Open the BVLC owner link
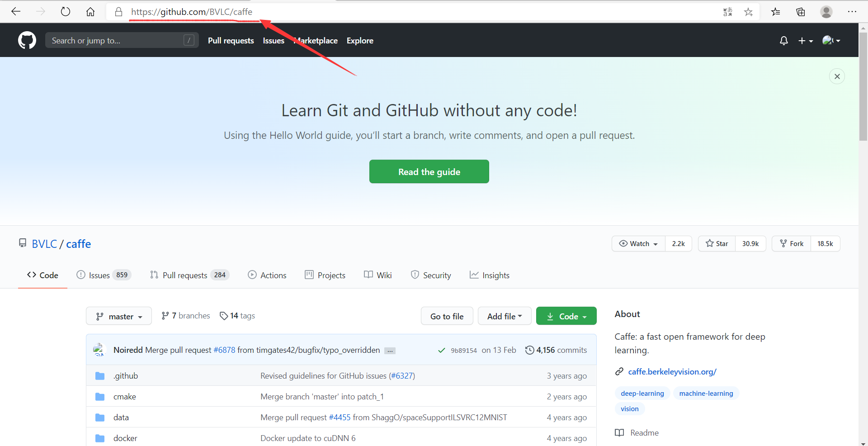 (44, 244)
